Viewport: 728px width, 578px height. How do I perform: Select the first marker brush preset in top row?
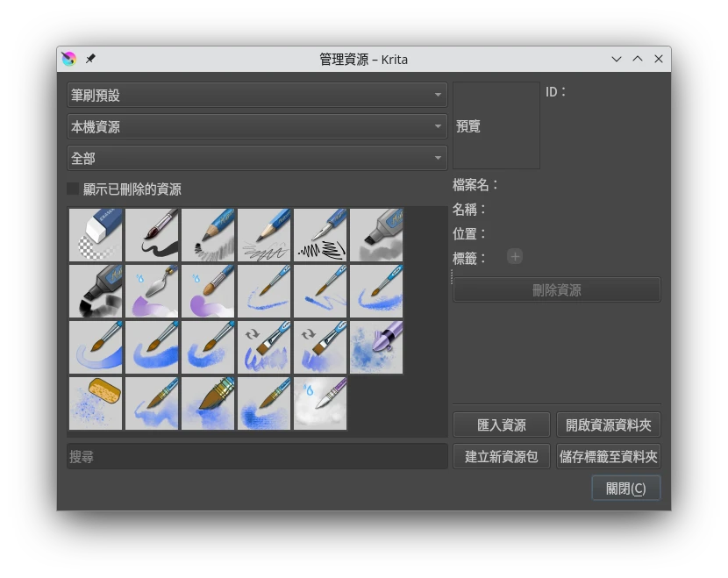tap(377, 235)
